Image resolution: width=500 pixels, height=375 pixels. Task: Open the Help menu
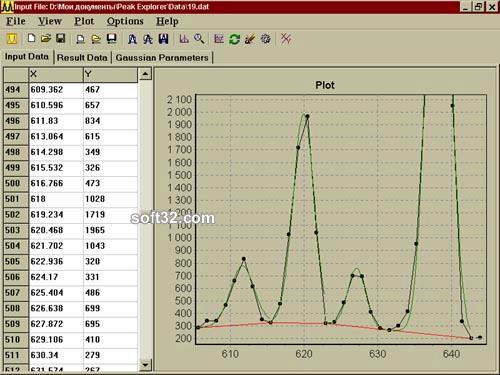(x=167, y=21)
